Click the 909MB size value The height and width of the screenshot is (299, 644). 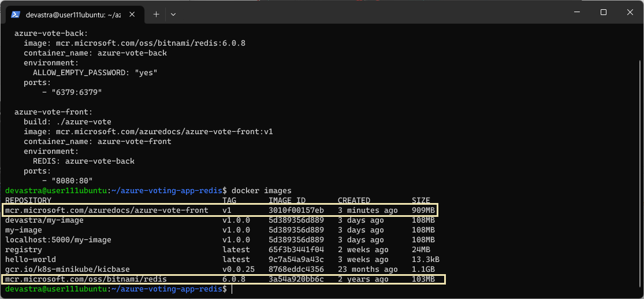(x=423, y=211)
